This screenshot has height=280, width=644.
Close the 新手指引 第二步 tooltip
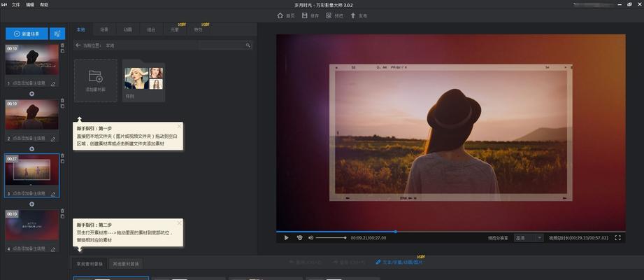[x=179, y=223]
